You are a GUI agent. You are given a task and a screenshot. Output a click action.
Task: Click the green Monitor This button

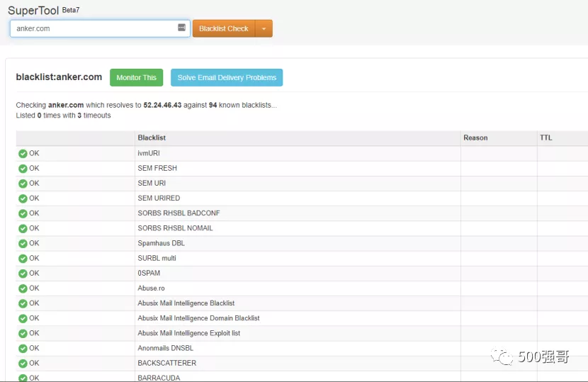(136, 78)
